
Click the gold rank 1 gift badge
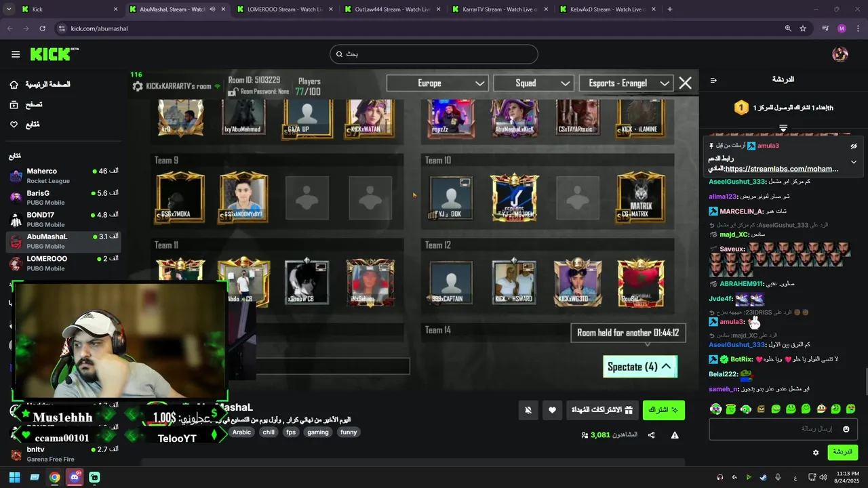pos(741,107)
